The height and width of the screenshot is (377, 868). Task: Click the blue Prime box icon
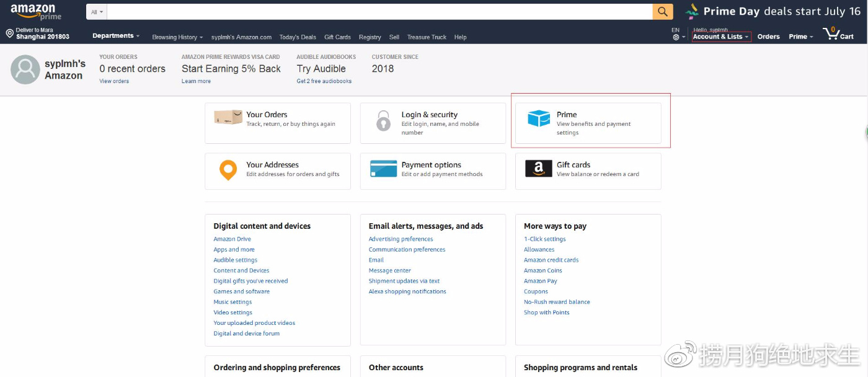538,118
